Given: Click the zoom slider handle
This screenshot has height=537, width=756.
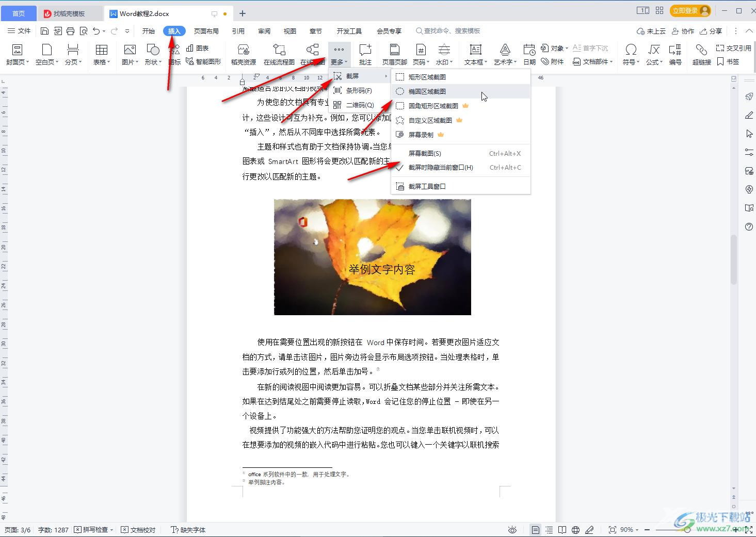Looking at the screenshot, I should point(687,530).
